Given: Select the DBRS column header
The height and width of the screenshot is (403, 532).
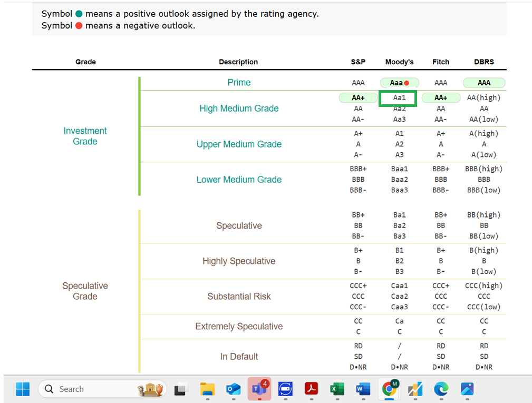Looking at the screenshot, I should 484,62.
